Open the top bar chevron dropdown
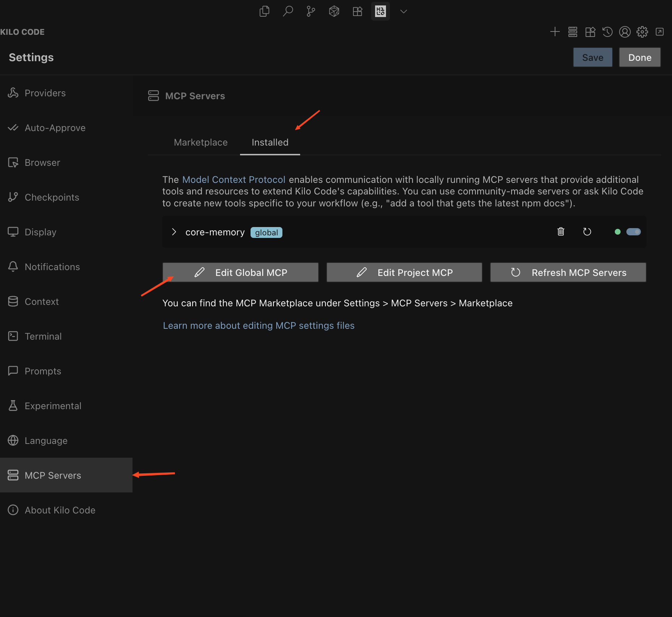The height and width of the screenshot is (617, 672). [x=403, y=11]
